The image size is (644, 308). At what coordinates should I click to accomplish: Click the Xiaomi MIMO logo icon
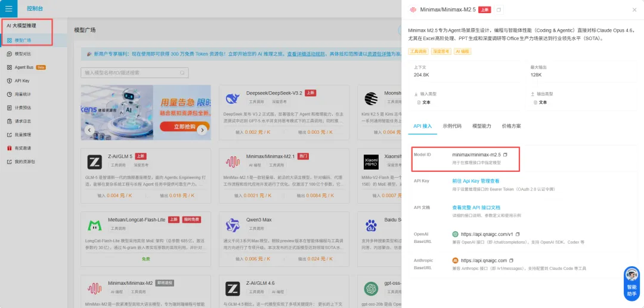371,162
